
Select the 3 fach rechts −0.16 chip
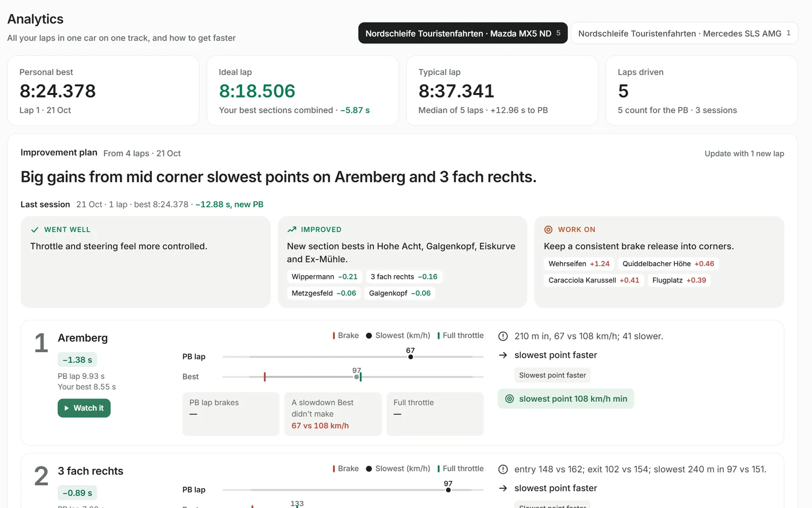[x=404, y=277]
